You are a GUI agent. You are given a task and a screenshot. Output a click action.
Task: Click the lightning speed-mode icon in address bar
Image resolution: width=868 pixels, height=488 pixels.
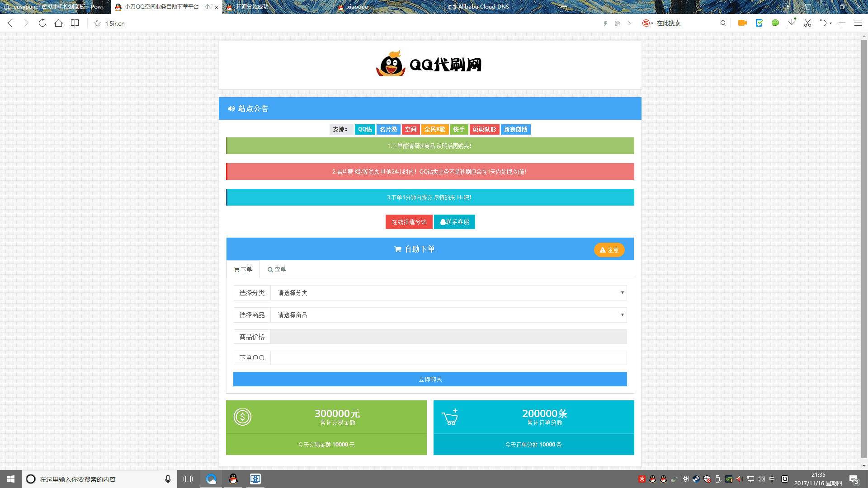click(605, 23)
